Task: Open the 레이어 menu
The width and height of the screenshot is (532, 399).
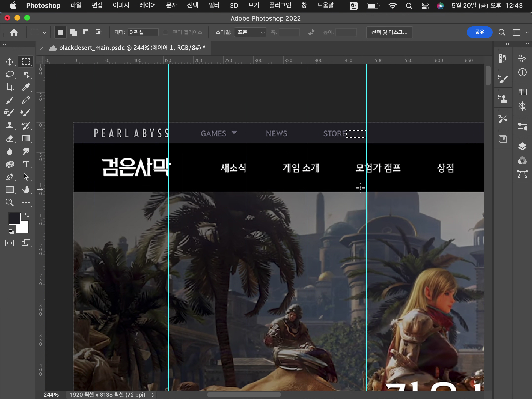Action: tap(147, 5)
